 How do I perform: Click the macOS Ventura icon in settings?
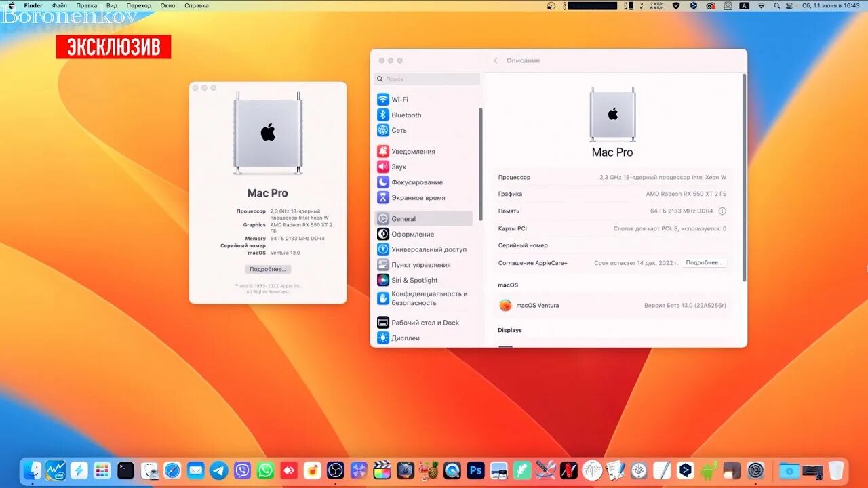pyautogui.click(x=505, y=306)
